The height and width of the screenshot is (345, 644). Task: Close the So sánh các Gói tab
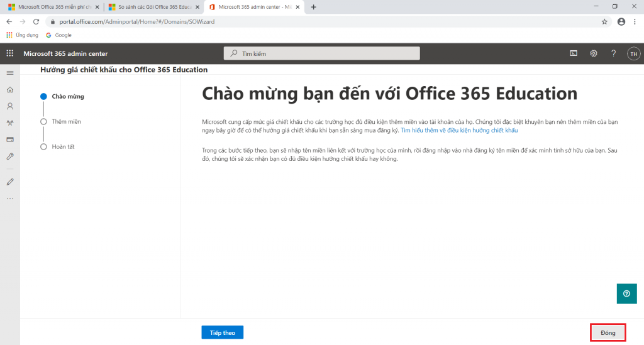point(197,7)
